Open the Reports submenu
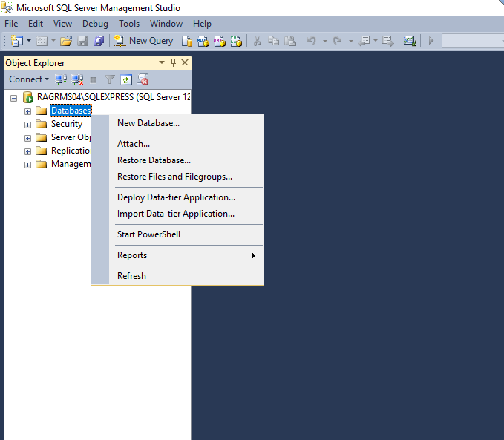 pos(186,255)
